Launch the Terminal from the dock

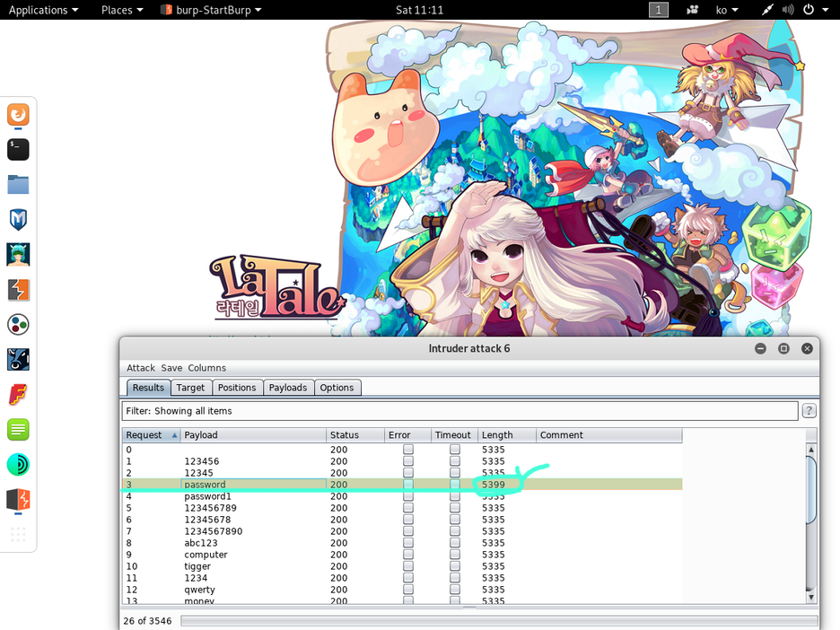point(18,150)
